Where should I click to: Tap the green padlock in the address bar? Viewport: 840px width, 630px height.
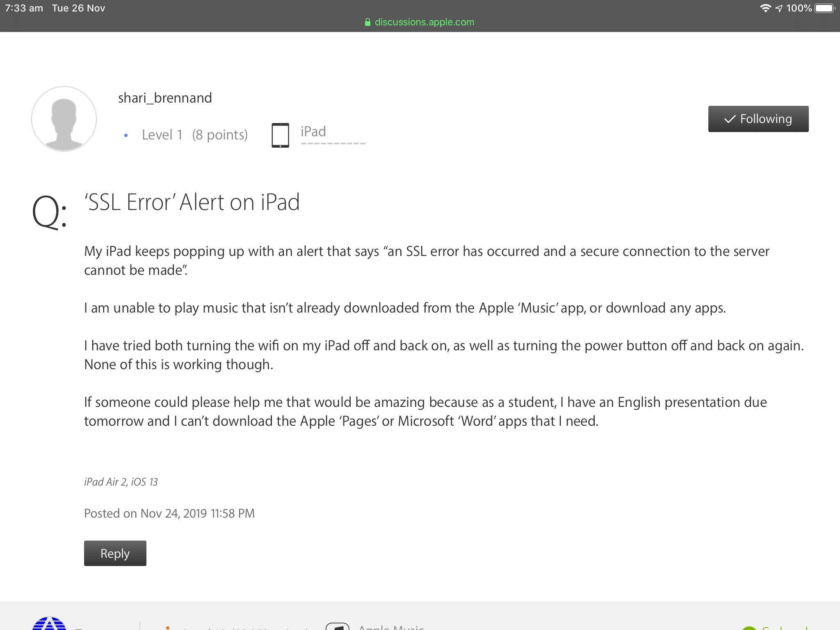(367, 22)
